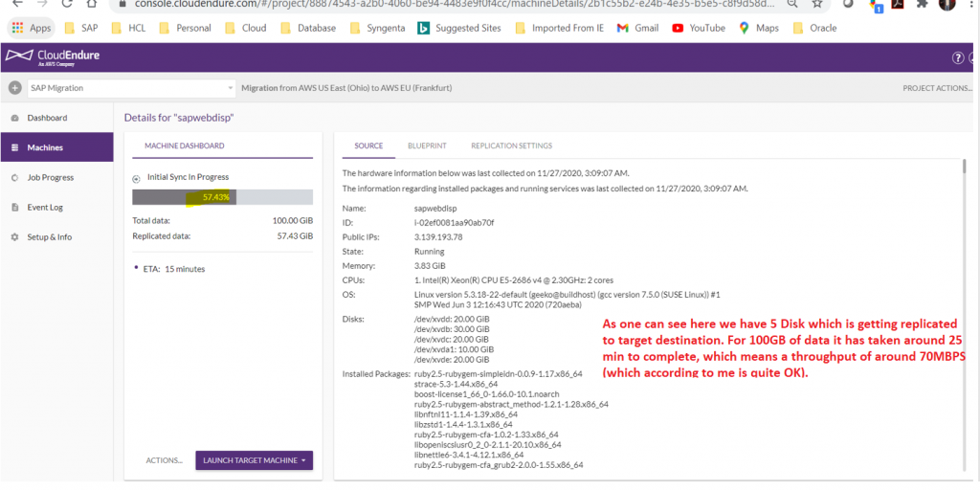The image size is (980, 491).
Task: Click the Memory 3.83 GiB value
Action: [430, 266]
